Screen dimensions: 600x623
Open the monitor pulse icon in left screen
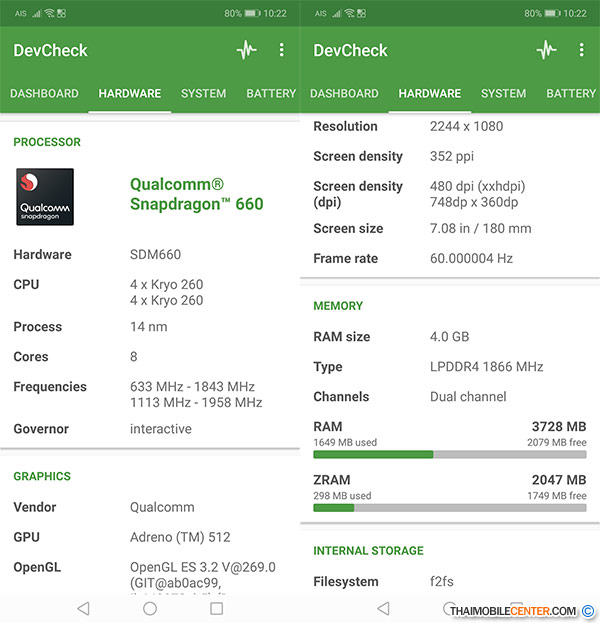[246, 50]
